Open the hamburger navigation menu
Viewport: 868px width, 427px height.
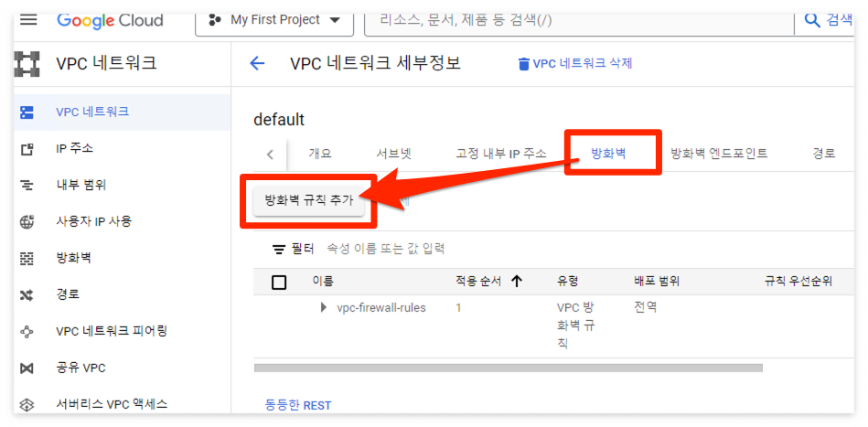[28, 20]
